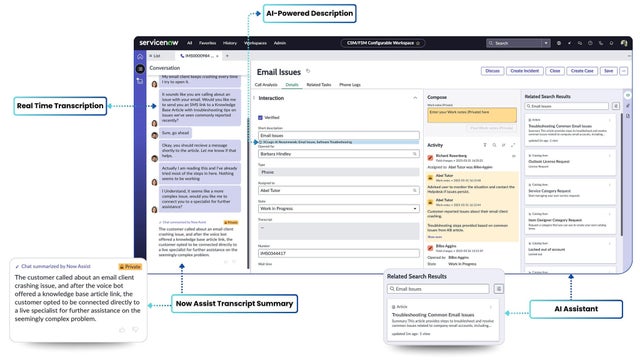Screen dimensions: 640x360
Task: Click the middle icon in the right rail
Action: tap(628, 106)
